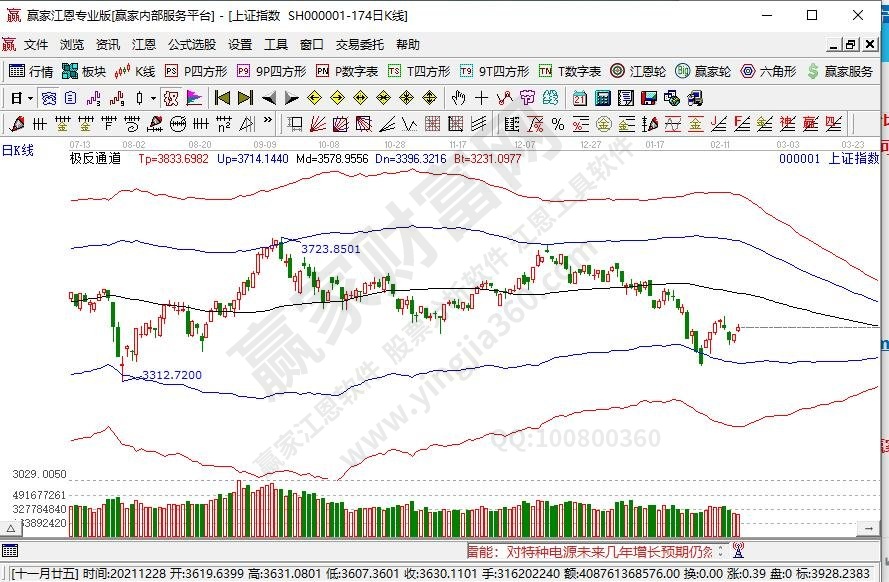
Task: Select the polyline drawing tool
Action: (504, 99)
